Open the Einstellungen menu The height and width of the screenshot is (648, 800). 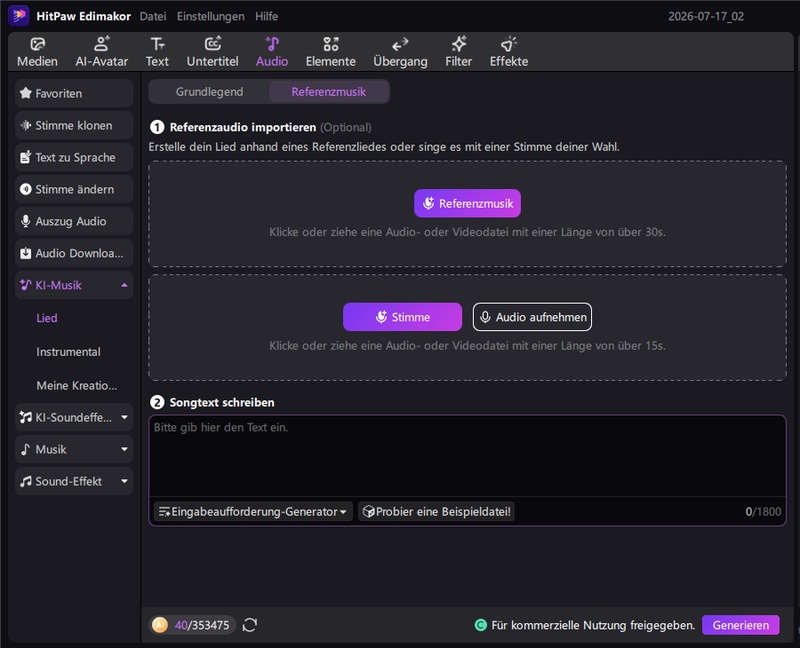point(211,16)
